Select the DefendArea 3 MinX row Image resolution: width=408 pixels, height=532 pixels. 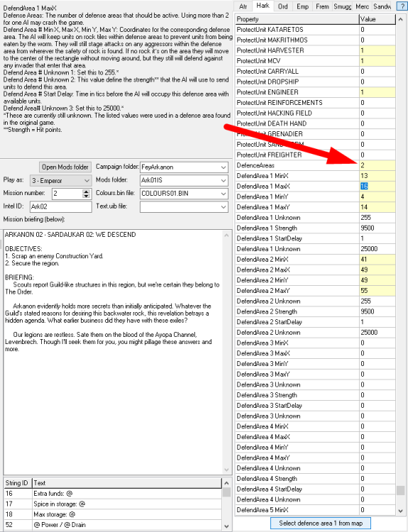(315, 343)
